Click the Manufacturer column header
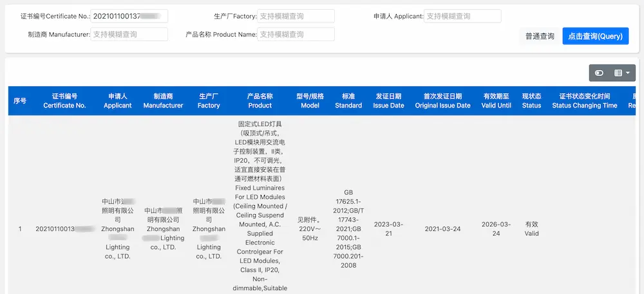This screenshot has height=294, width=644. [163, 100]
